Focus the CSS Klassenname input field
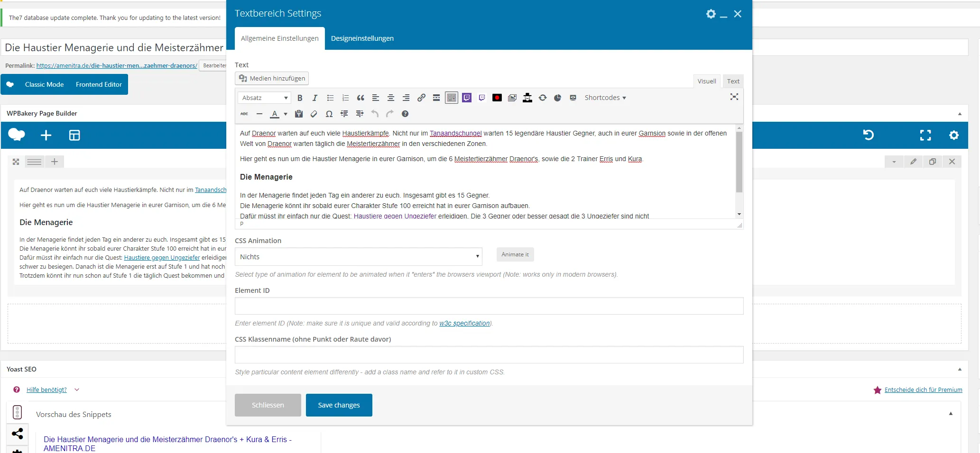 click(489, 354)
